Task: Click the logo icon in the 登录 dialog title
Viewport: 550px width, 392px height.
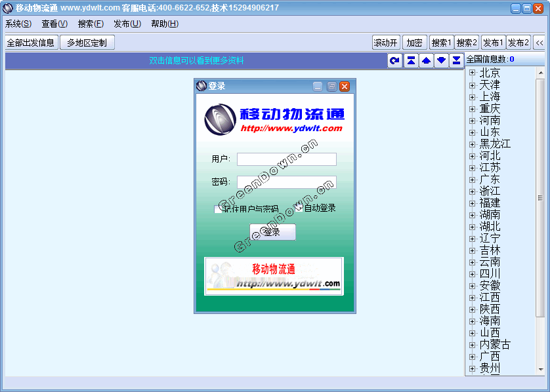Action: [x=201, y=86]
